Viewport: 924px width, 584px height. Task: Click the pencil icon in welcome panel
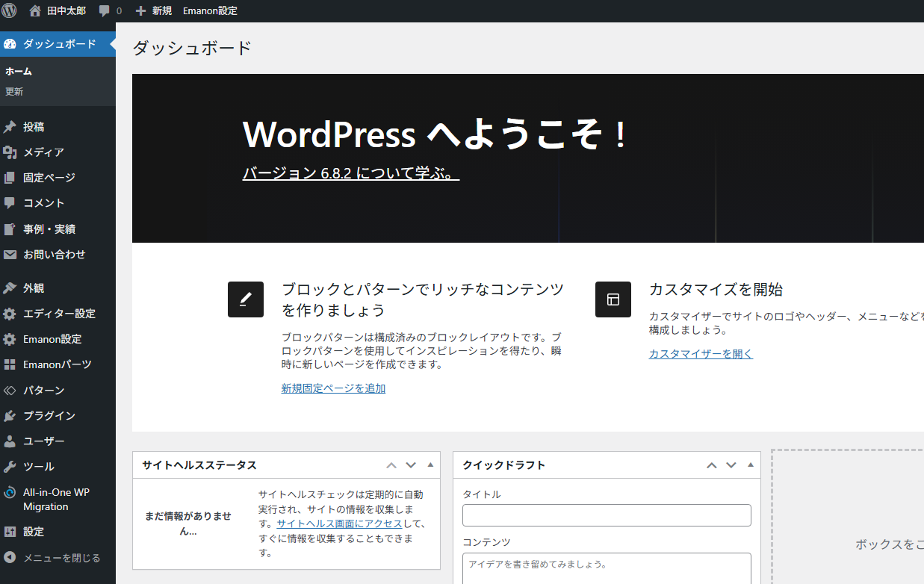click(x=246, y=299)
